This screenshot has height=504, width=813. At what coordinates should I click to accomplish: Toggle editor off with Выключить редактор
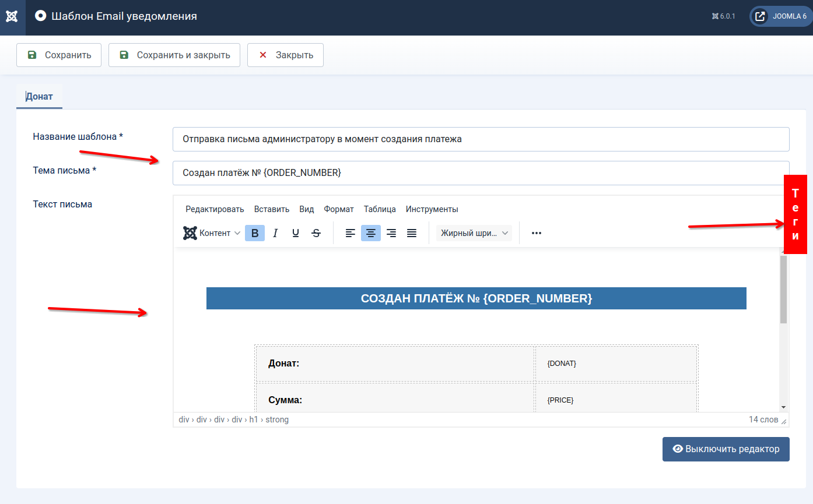[x=726, y=449]
